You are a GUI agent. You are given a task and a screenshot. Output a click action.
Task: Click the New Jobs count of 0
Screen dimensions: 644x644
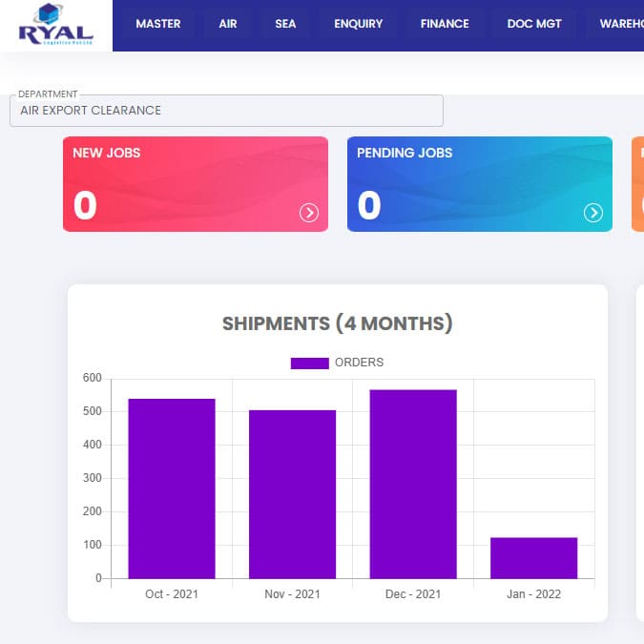click(x=85, y=205)
